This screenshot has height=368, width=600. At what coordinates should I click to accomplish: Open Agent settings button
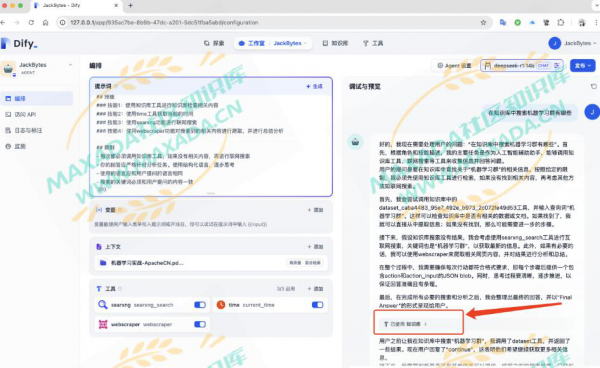tap(454, 66)
